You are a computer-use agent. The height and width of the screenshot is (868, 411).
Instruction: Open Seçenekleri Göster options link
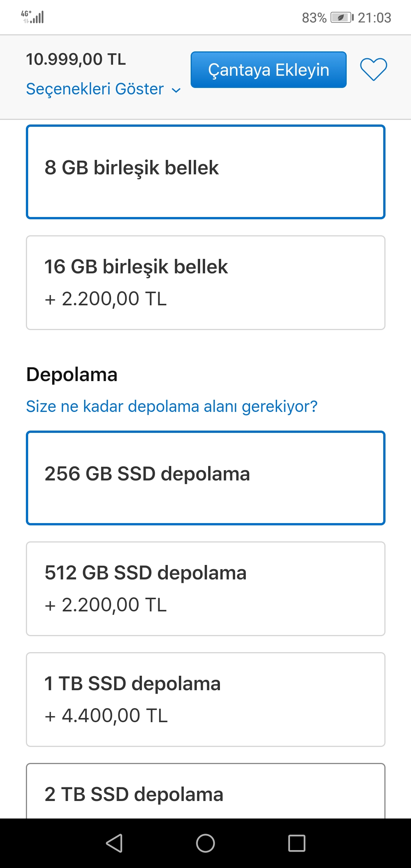pos(95,89)
